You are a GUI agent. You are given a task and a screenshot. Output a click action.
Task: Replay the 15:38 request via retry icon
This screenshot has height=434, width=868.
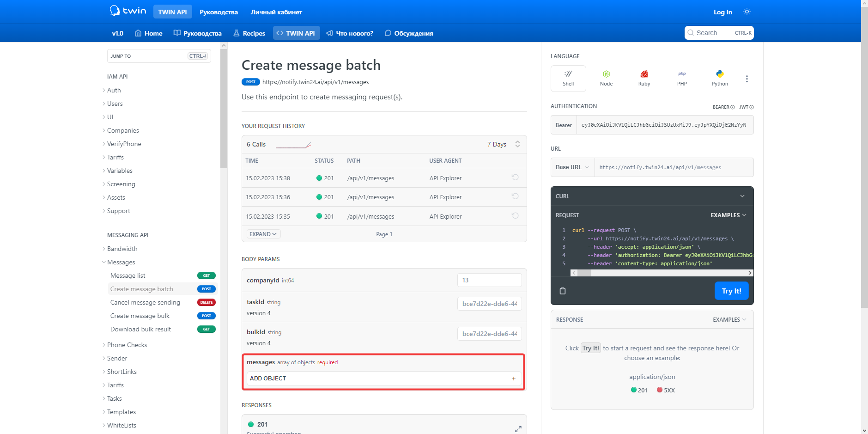515,177
